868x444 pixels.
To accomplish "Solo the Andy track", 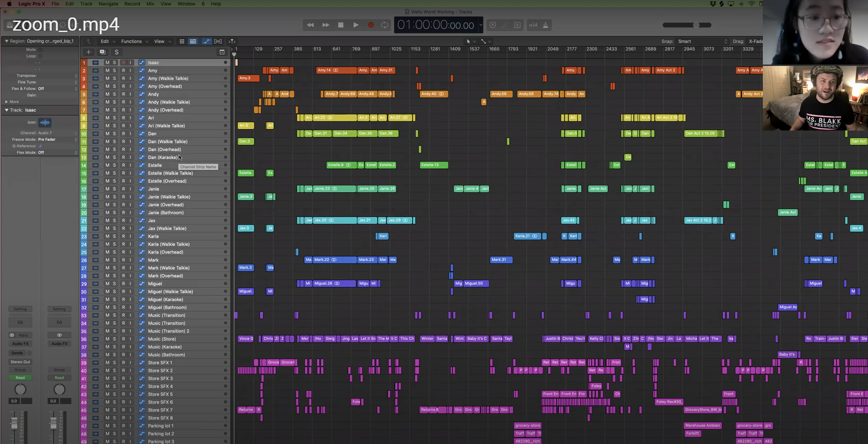I will (x=114, y=94).
